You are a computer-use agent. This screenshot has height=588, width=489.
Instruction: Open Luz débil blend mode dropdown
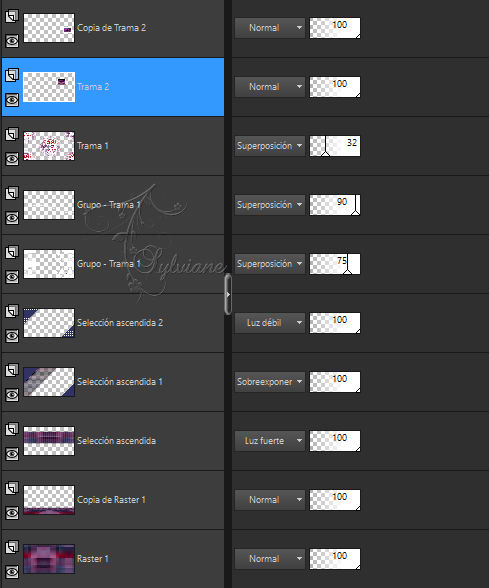pos(270,323)
